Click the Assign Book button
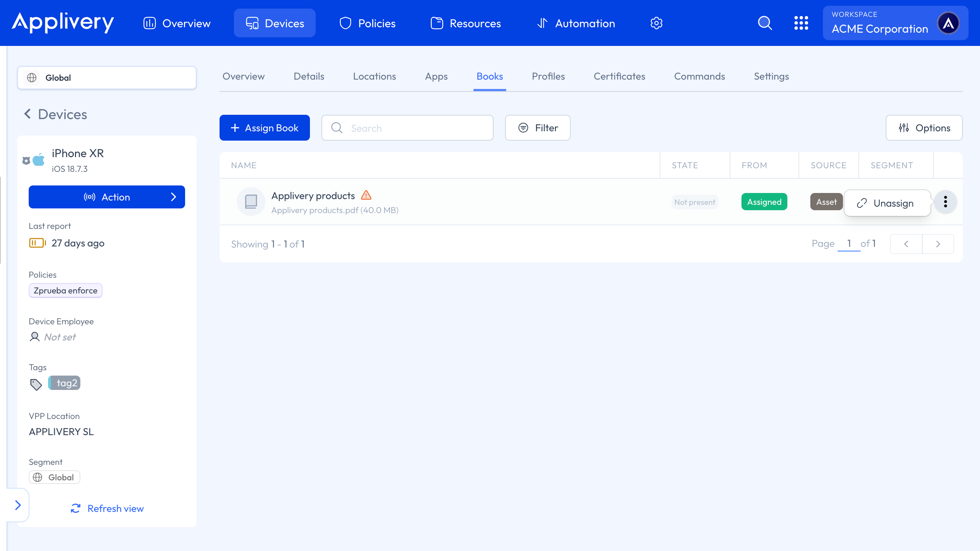The height and width of the screenshot is (551, 980). pyautogui.click(x=264, y=128)
